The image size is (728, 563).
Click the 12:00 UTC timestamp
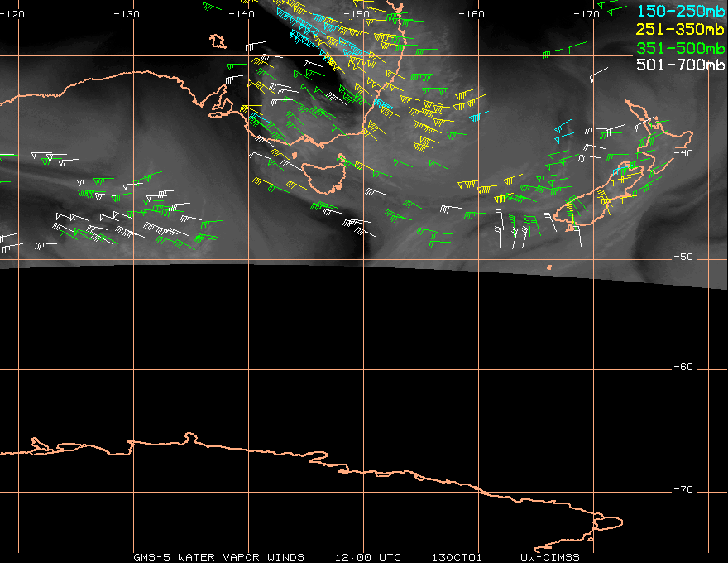(367, 557)
